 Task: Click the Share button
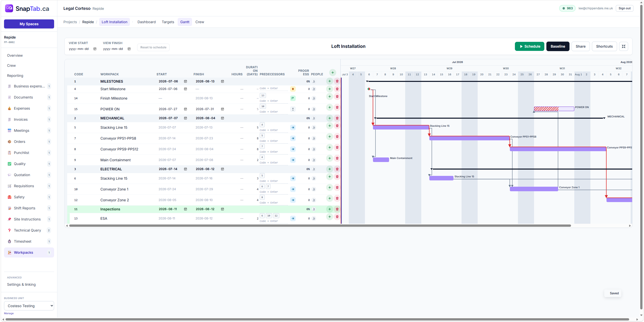(580, 46)
